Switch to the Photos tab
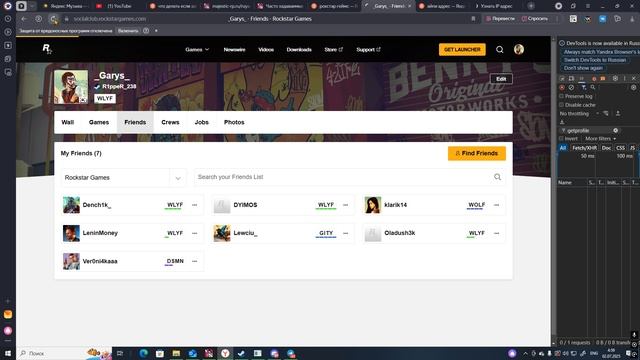Image resolution: width=640 pixels, height=360 pixels. [234, 122]
